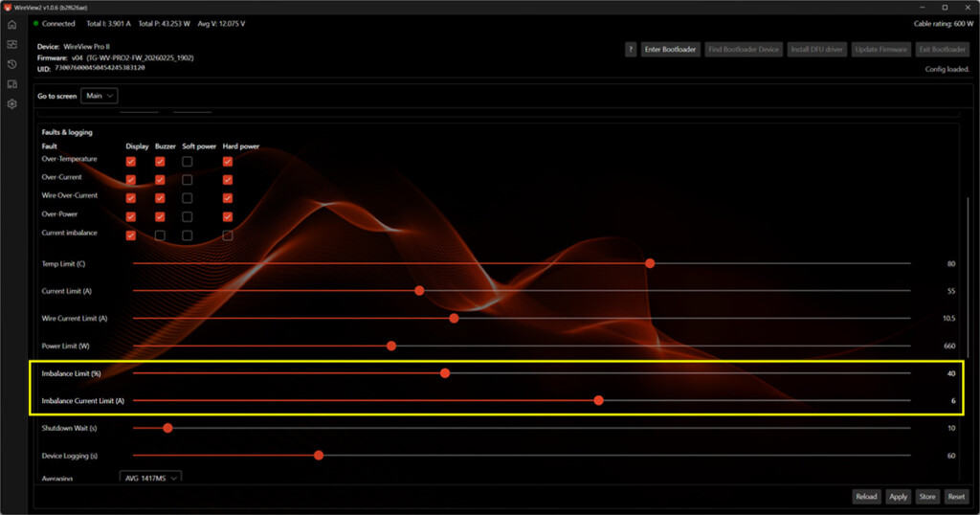Click the Current Limit (A) slider handle
Screen dimensions: 980x515
pyautogui.click(x=419, y=291)
